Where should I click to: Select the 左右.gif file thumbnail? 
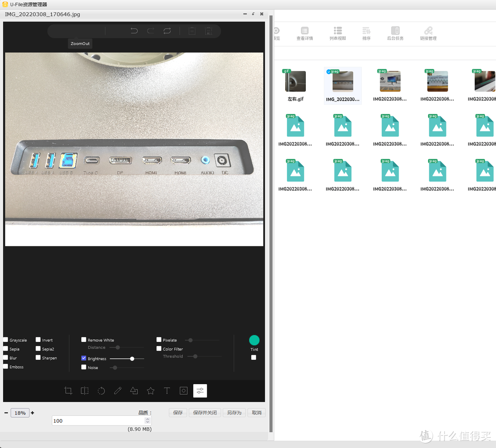click(x=295, y=82)
